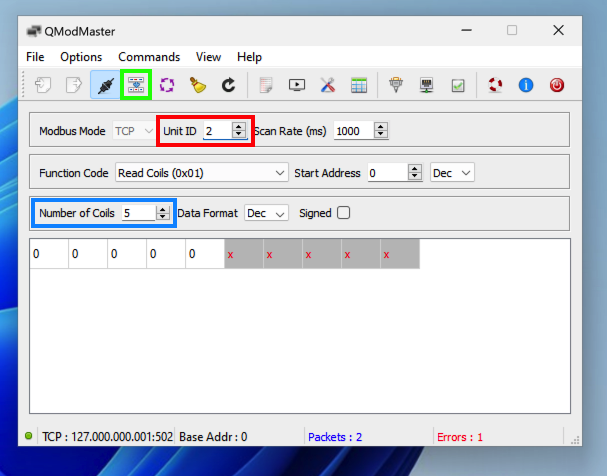The height and width of the screenshot is (476, 607).
Task: Open Modbus RTU serial connector settings icon
Action: click(396, 85)
